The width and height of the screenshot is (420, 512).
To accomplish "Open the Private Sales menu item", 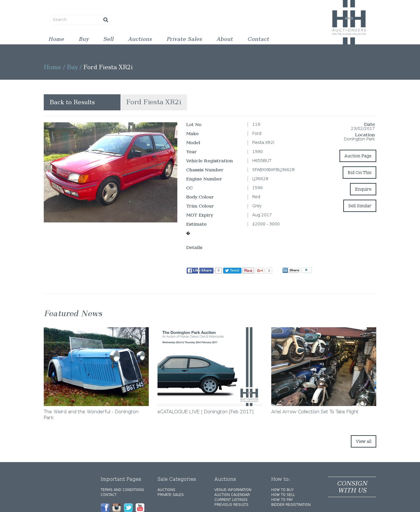I will coord(184,39).
